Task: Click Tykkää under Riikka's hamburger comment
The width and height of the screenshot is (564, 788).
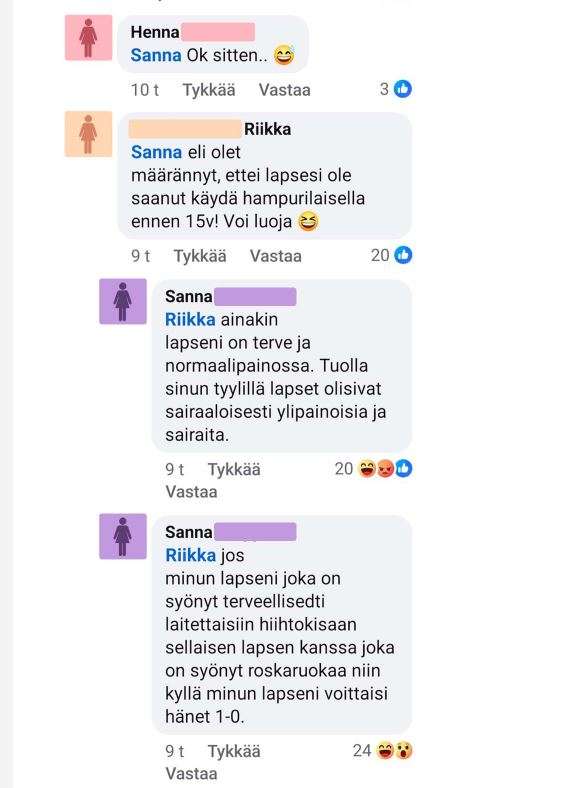Action: [200, 256]
